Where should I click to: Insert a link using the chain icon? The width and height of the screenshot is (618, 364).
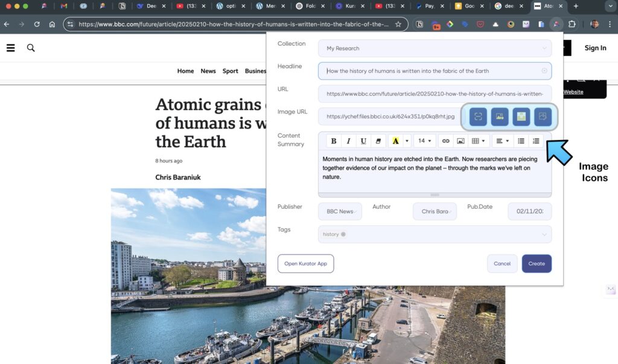(446, 141)
